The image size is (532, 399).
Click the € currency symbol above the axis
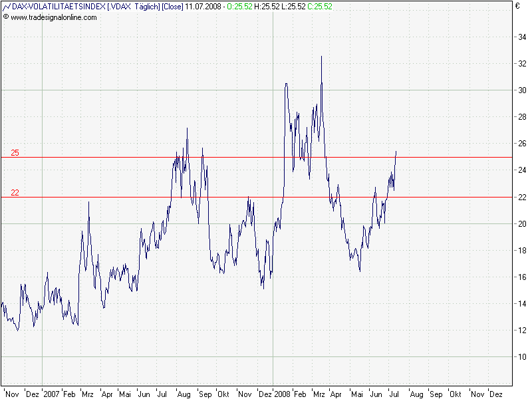[x=517, y=6]
